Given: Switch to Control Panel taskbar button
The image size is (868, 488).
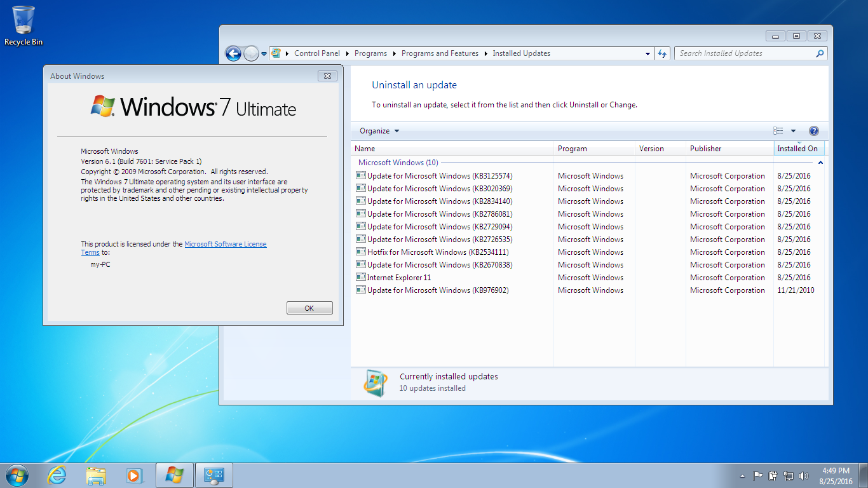Looking at the screenshot, I should (214, 475).
